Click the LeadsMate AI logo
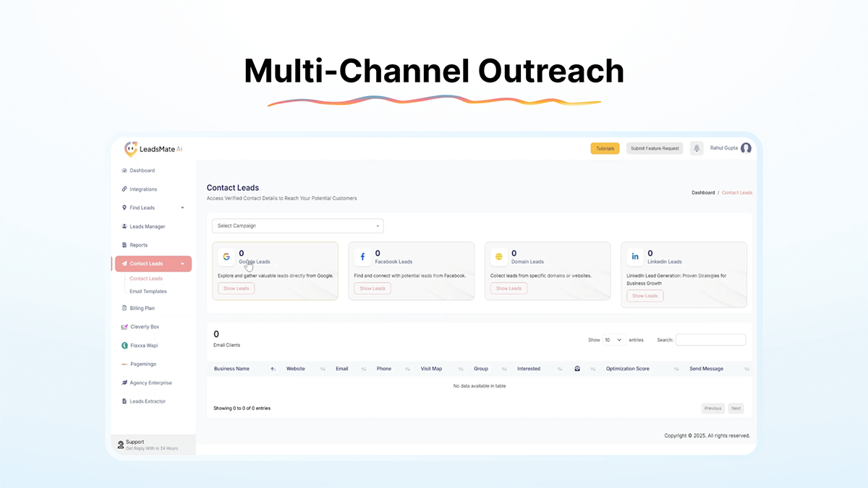The width and height of the screenshot is (868, 488). (153, 148)
